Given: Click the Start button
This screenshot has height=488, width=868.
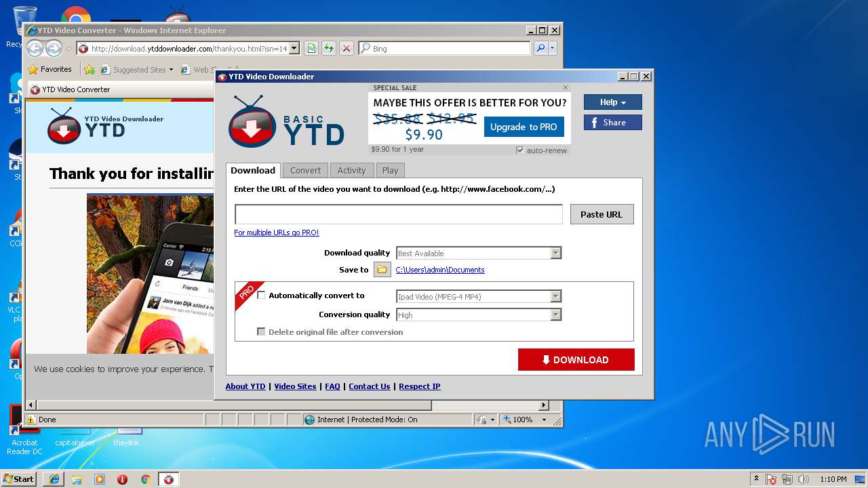Looking at the screenshot, I should 18,479.
